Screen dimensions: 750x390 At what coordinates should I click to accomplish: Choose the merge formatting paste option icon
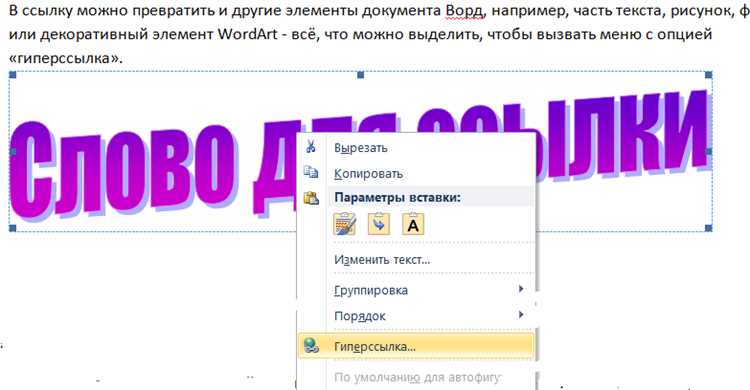(x=379, y=224)
